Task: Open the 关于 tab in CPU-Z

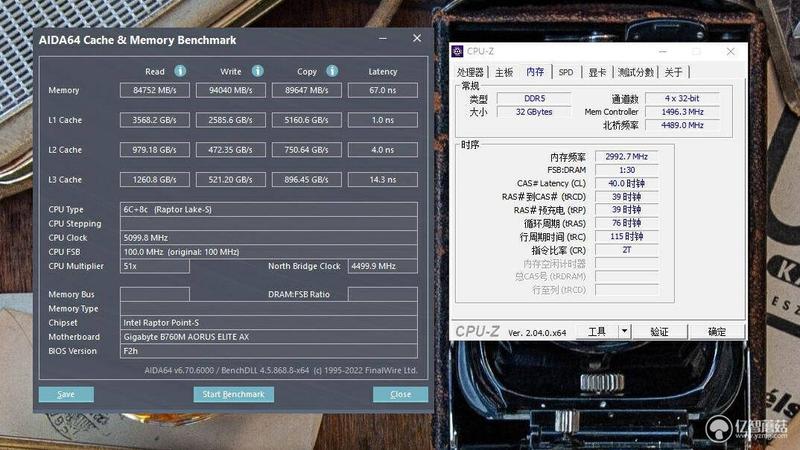Action: pyautogui.click(x=673, y=72)
